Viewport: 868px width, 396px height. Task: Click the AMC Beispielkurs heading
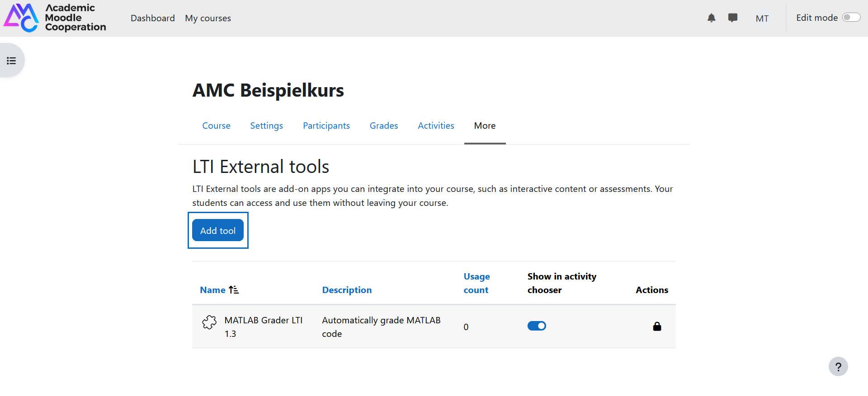pos(268,90)
